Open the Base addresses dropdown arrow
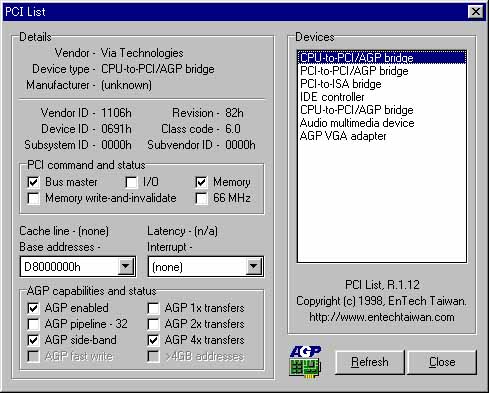 coord(126,266)
